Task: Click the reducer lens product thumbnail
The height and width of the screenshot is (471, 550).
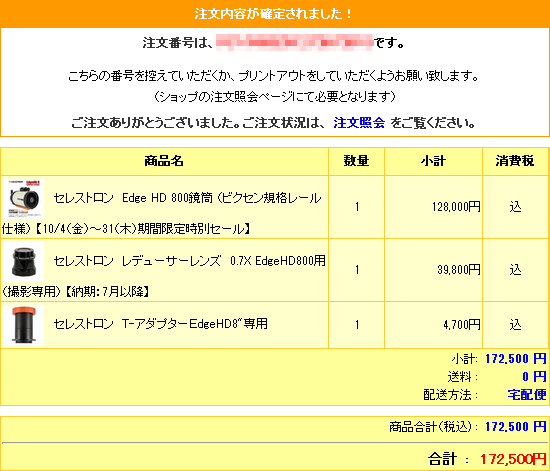Action: 24,262
